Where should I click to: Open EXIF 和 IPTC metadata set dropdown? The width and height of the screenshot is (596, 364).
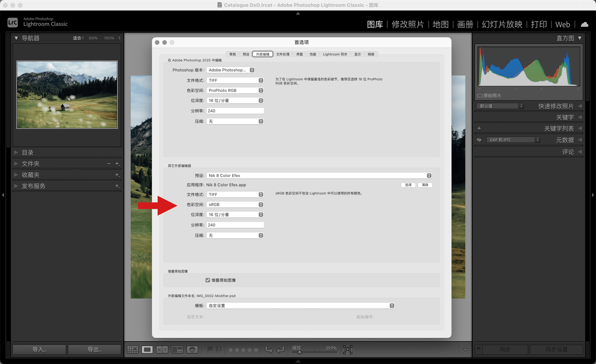tap(513, 140)
